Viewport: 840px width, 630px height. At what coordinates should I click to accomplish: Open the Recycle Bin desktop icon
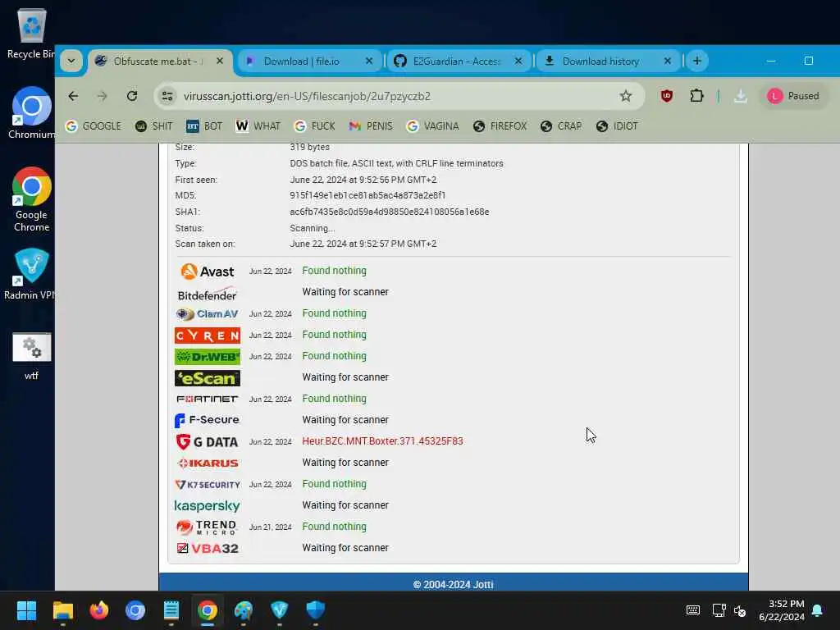32,33
